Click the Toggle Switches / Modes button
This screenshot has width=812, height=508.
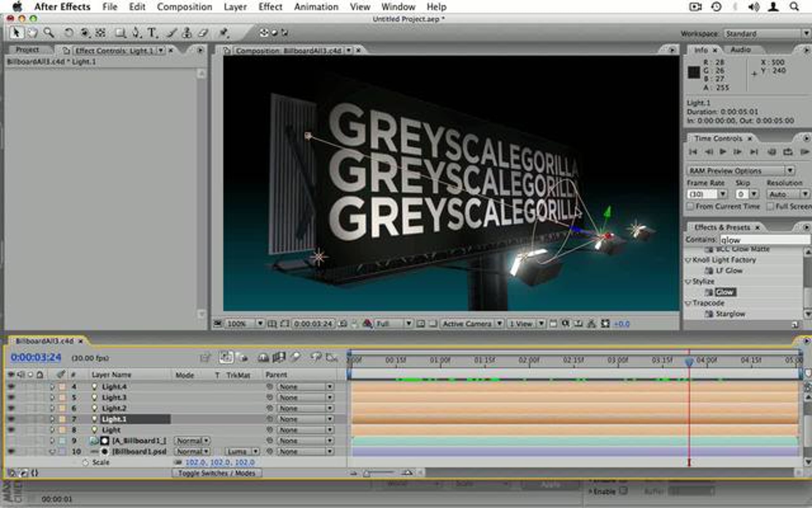pyautogui.click(x=217, y=473)
